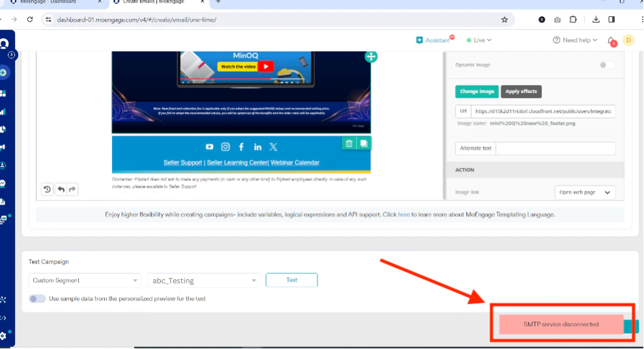Click the image Url input field
This screenshot has height=349, width=644.
(x=543, y=111)
